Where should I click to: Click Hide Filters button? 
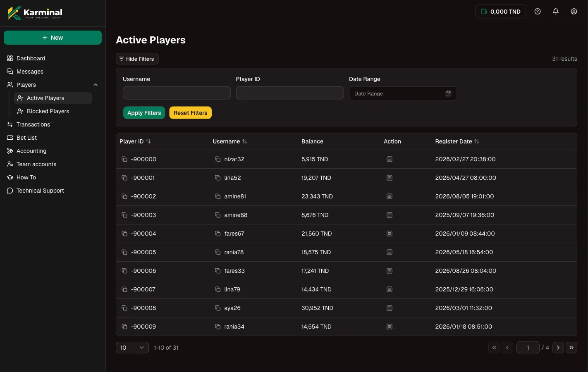tap(137, 59)
